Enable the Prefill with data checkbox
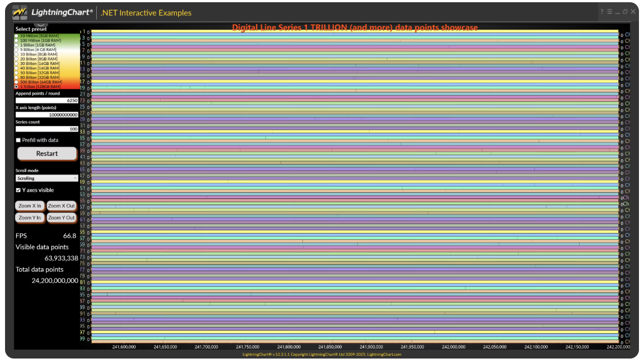Image resolution: width=644 pixels, height=363 pixels. [x=18, y=140]
